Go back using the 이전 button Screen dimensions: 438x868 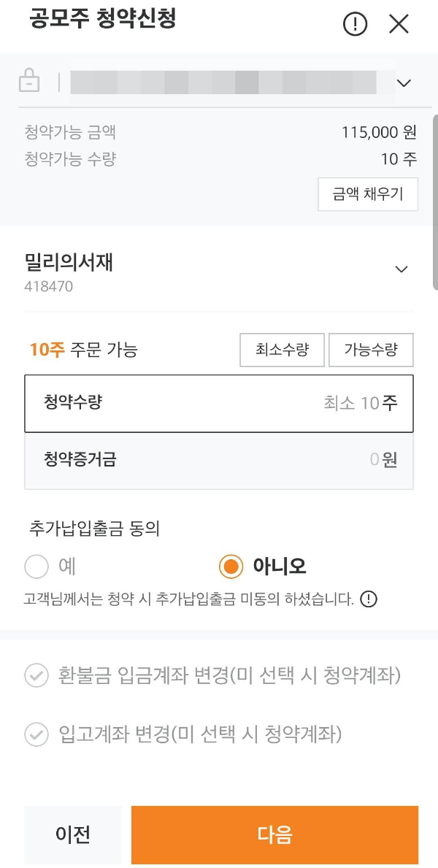click(x=72, y=834)
